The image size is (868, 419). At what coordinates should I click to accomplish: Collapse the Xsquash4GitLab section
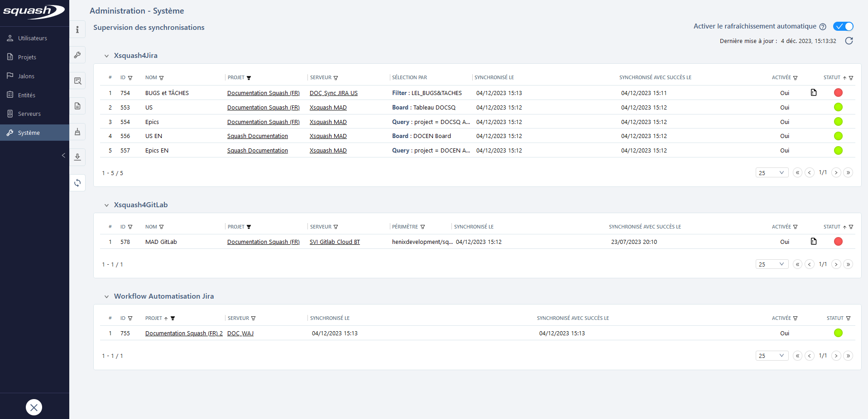coord(106,205)
